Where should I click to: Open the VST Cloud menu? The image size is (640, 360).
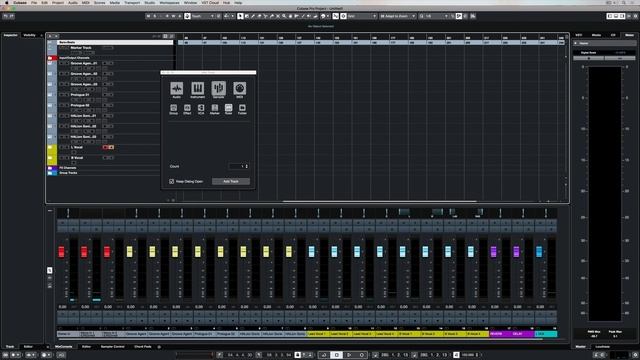[210, 2]
